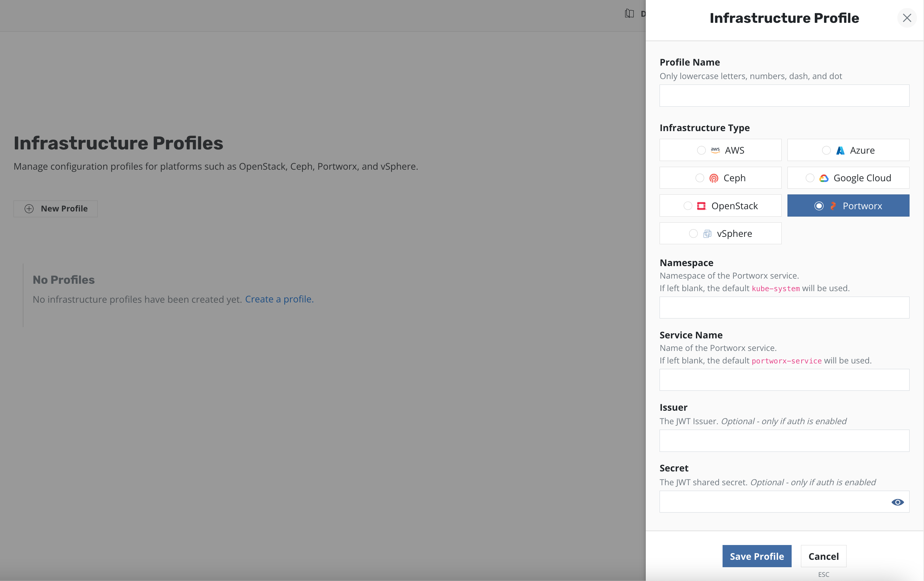Click the Ceph logo icon
924x581 pixels.
713,178
